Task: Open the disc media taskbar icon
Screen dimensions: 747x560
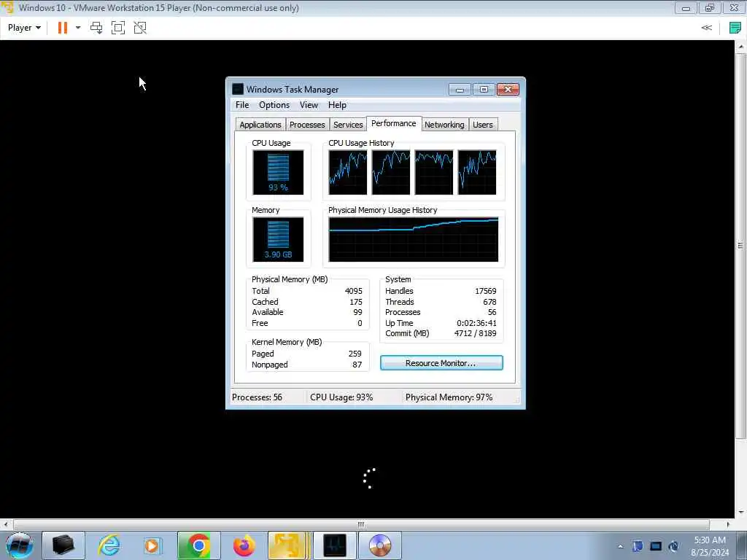Action: [x=379, y=545]
